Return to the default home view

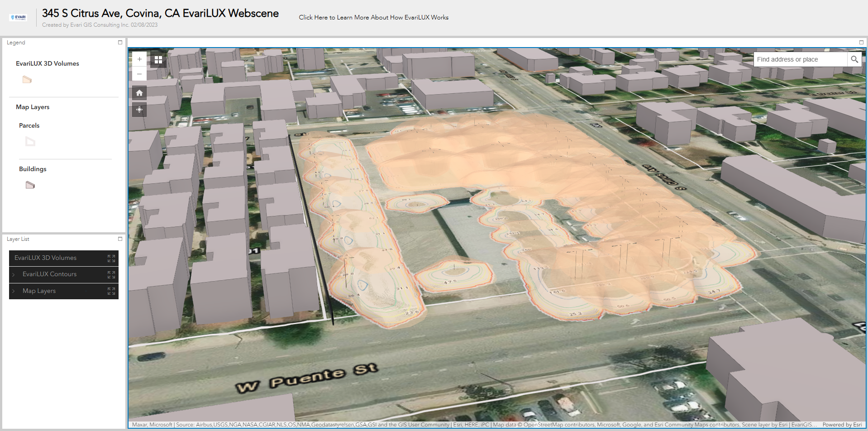coord(139,93)
